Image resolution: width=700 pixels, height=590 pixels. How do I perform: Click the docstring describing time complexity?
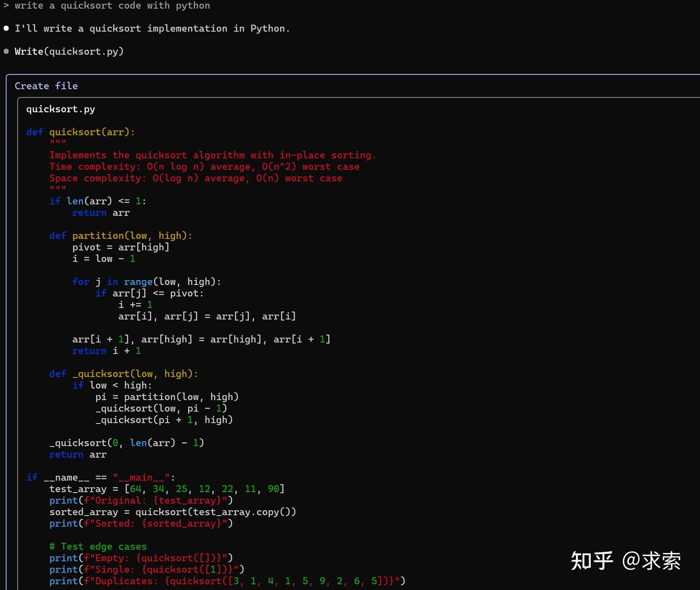pos(204,166)
